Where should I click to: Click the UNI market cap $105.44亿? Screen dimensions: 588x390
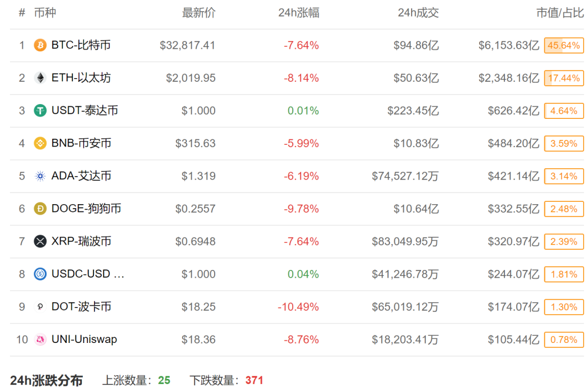tap(513, 339)
